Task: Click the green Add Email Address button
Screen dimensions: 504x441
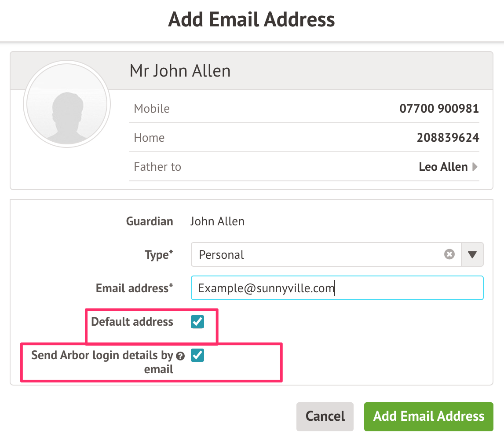Action: (429, 416)
